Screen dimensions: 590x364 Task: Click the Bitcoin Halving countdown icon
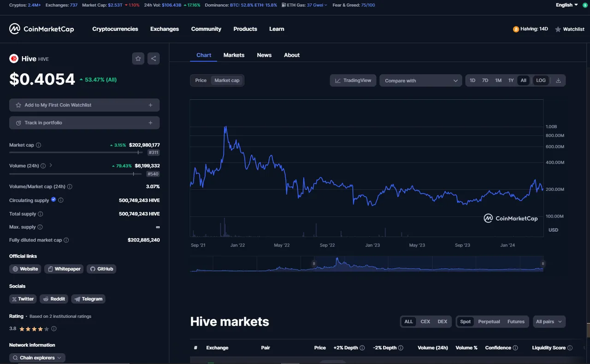516,29
